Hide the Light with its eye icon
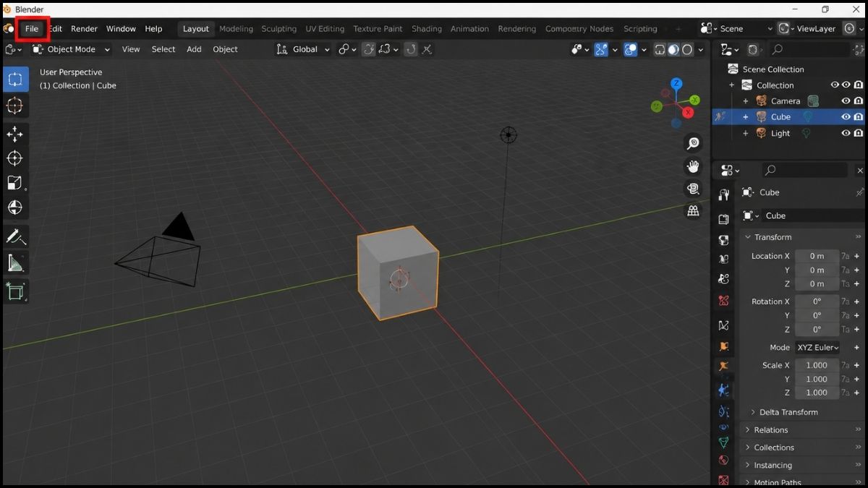This screenshot has width=868, height=488. pos(846,133)
